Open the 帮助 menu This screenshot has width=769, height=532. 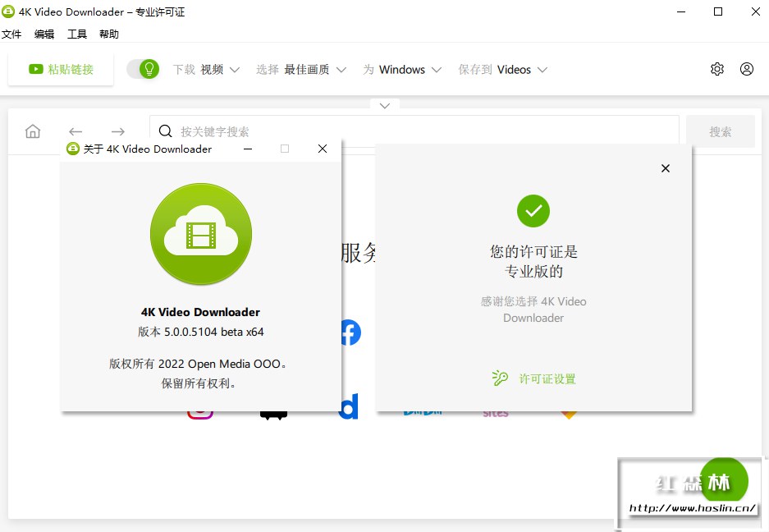(109, 34)
